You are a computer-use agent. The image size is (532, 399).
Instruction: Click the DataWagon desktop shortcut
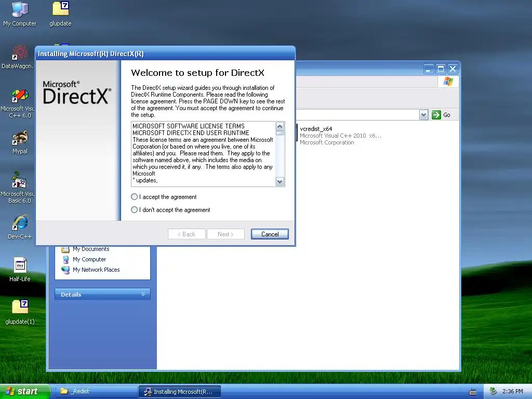pos(18,57)
